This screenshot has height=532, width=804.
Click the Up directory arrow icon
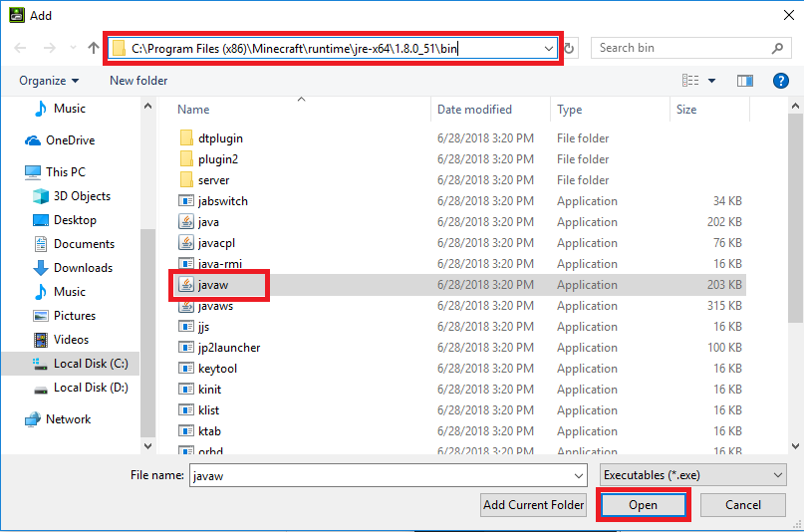click(94, 48)
